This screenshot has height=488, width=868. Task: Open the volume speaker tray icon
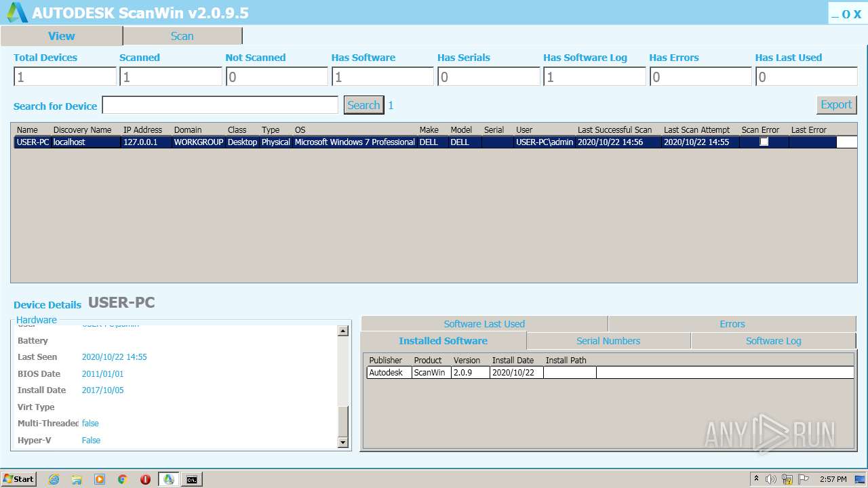771,479
